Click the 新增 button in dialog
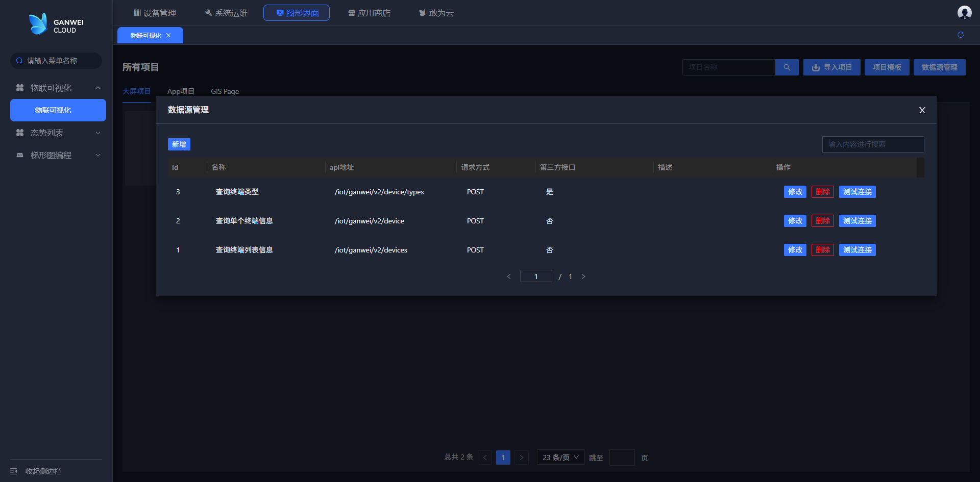Viewport: 980px width, 482px height. point(179,144)
